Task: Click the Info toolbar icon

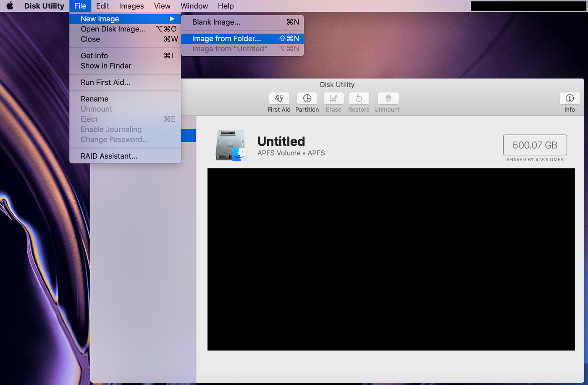Action: 570,98
